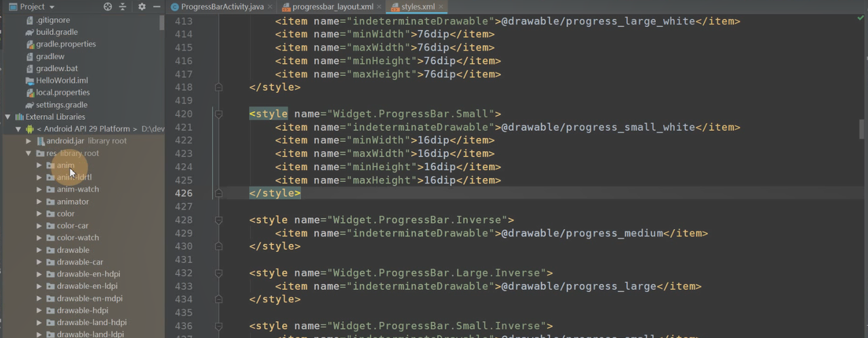
Task: Click @drawable/progress_large value on line 433
Action: [578, 287]
